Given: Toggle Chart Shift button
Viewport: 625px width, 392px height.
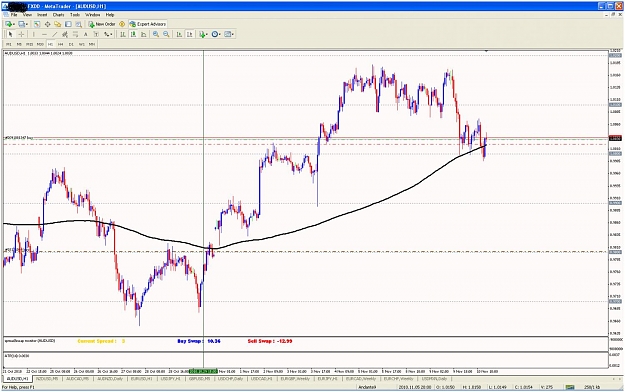Looking at the screenshot, I should tap(190, 34).
